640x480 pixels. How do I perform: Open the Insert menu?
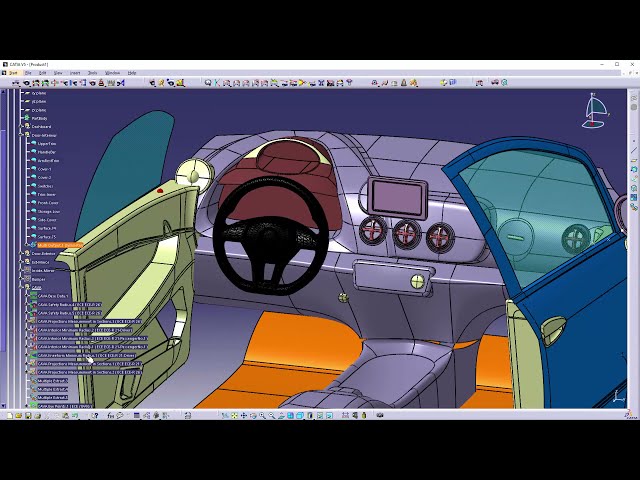75,73
